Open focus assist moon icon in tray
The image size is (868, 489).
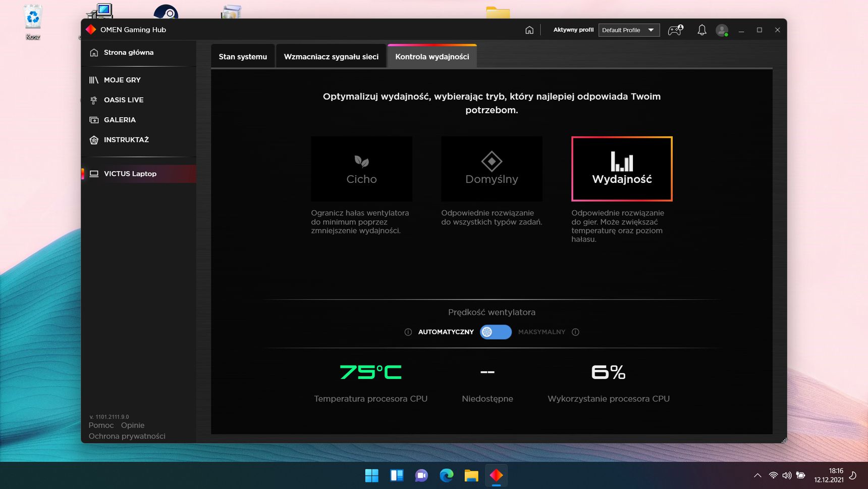853,475
